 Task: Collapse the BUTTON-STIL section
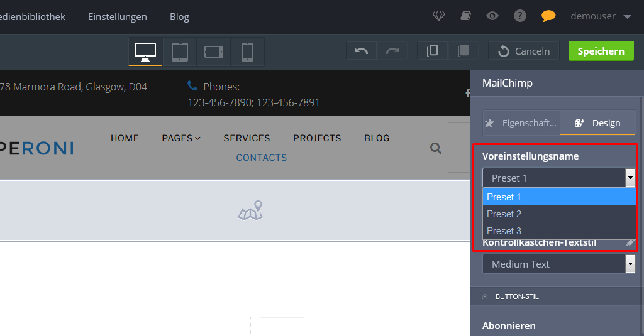point(517,296)
